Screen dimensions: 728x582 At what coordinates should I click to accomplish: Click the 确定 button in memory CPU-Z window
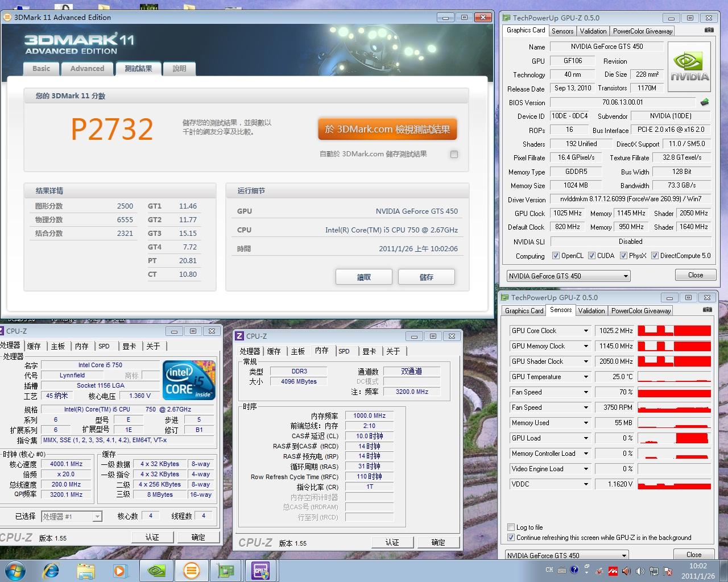point(439,542)
